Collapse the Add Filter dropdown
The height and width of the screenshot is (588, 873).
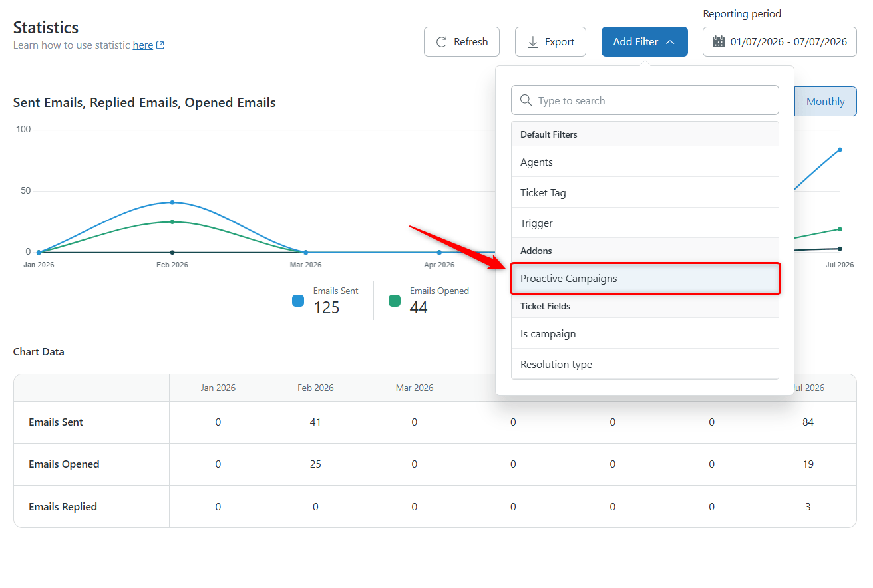point(644,41)
